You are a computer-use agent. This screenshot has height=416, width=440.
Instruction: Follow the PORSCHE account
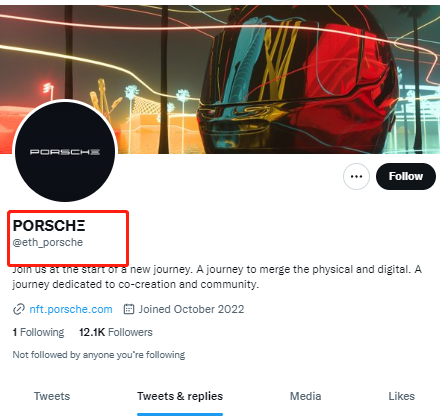click(x=406, y=176)
